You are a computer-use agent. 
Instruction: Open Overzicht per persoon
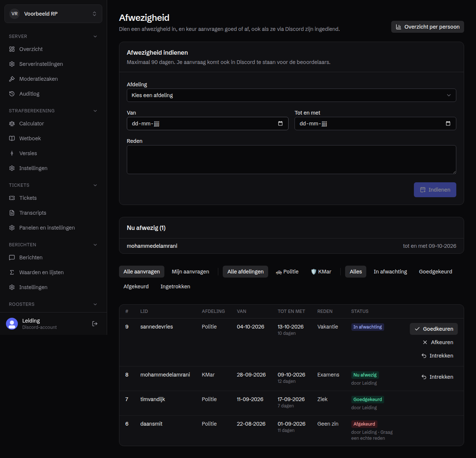(x=428, y=27)
